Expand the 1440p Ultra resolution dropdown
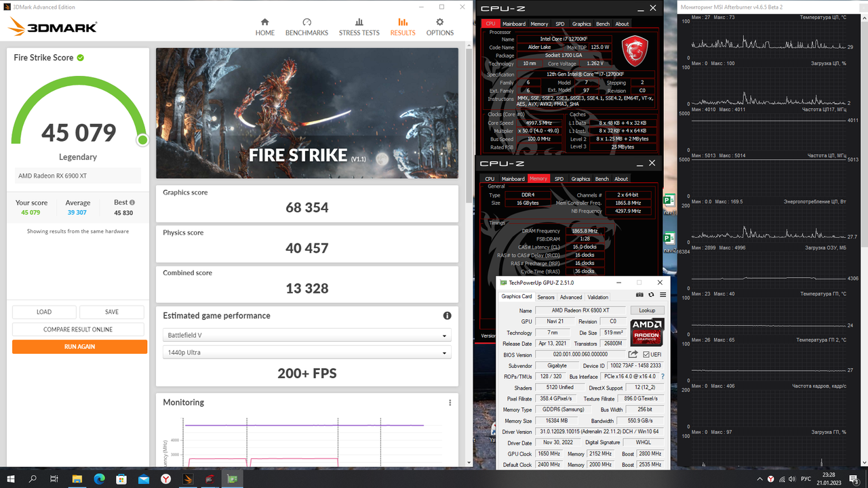This screenshot has height=488, width=868. point(307,352)
